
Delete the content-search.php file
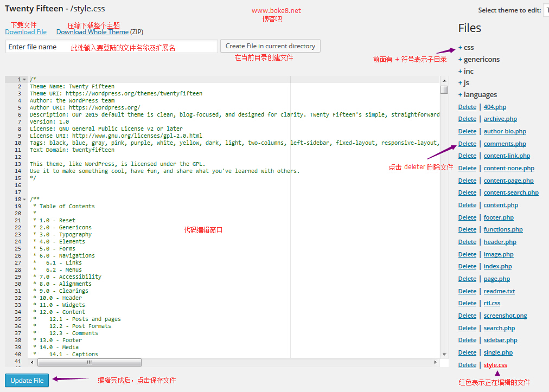467,193
